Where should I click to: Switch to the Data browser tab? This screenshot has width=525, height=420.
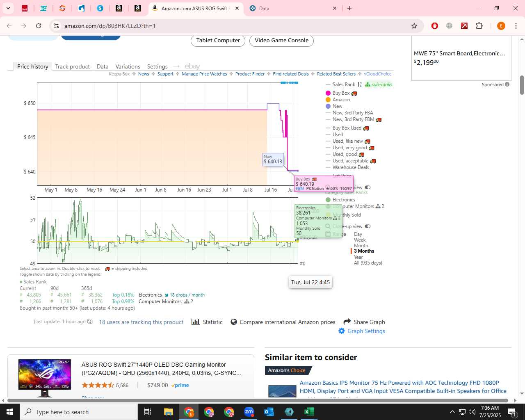coord(293,8)
